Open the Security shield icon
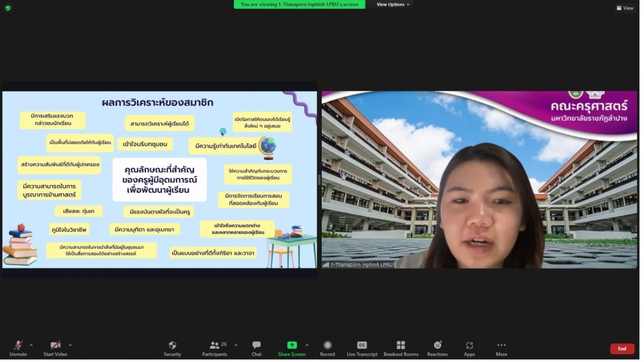 click(x=172, y=345)
